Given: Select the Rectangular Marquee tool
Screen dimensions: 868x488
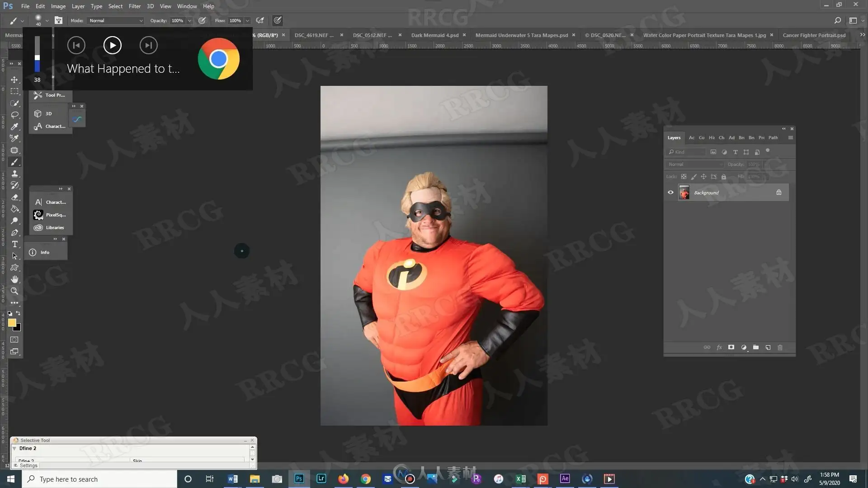Looking at the screenshot, I should [x=14, y=91].
